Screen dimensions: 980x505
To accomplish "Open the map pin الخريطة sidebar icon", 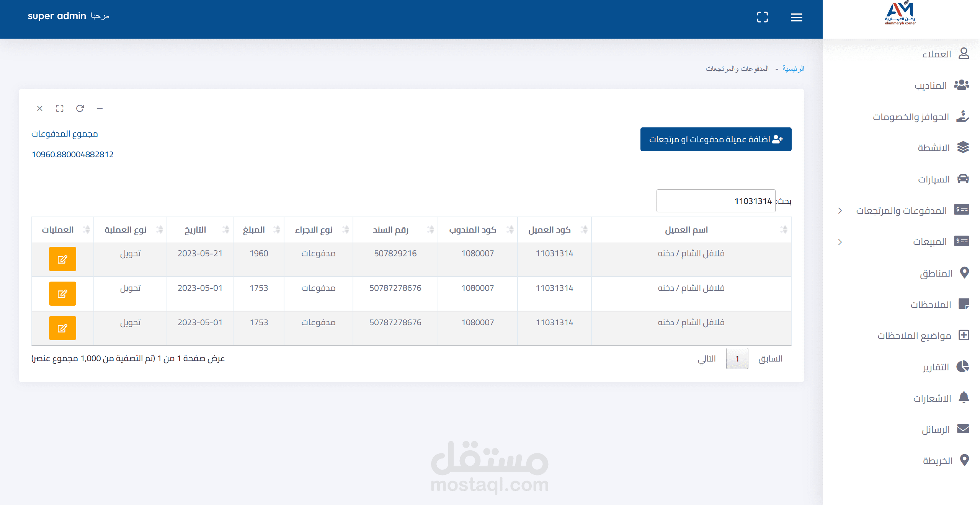I will [x=964, y=460].
